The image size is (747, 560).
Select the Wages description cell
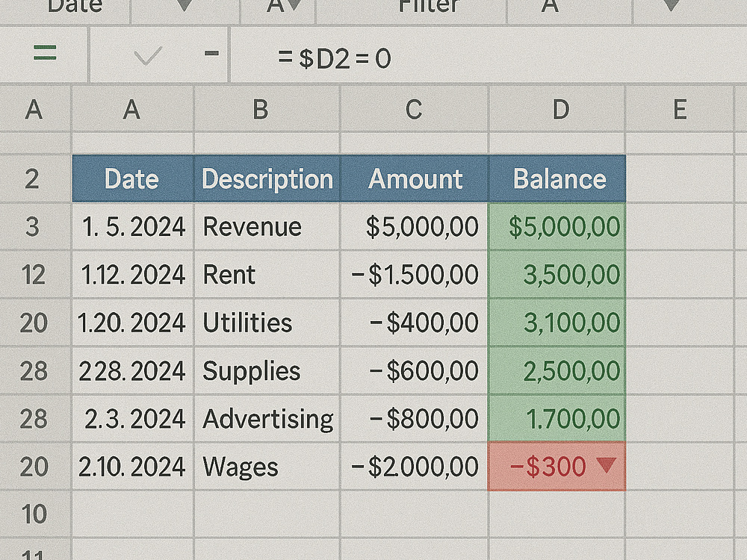point(267,467)
